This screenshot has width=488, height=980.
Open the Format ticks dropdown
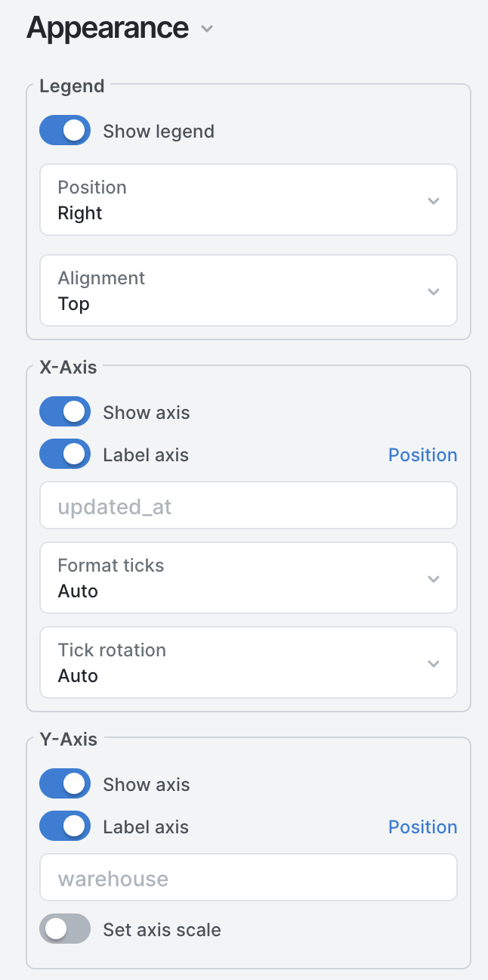pos(248,578)
